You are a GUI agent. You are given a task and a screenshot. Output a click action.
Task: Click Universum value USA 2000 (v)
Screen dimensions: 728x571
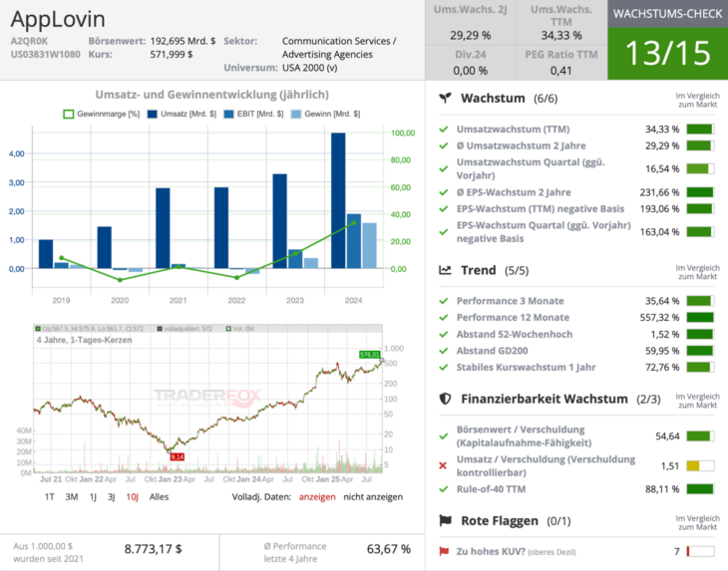click(310, 68)
